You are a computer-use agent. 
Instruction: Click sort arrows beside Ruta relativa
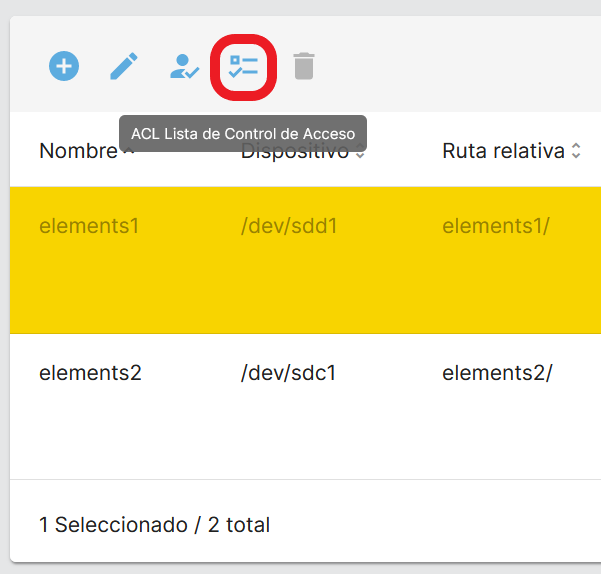pos(576,152)
